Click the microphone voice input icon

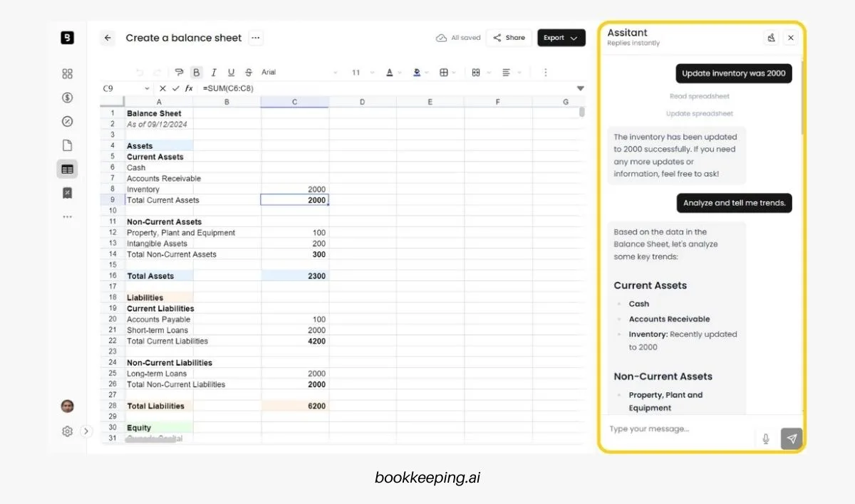(x=766, y=439)
